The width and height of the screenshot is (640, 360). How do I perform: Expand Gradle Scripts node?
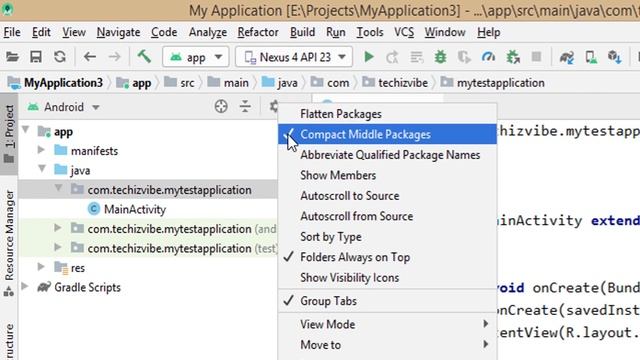coord(25,287)
